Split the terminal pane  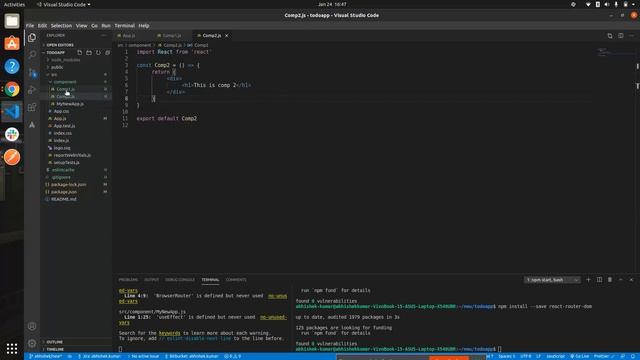pos(599,280)
